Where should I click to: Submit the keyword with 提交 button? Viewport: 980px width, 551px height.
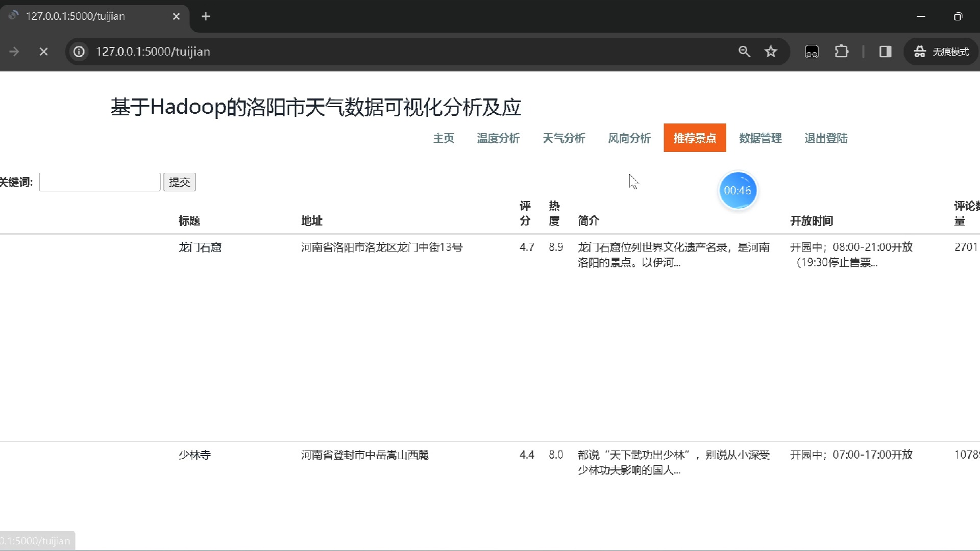click(179, 182)
